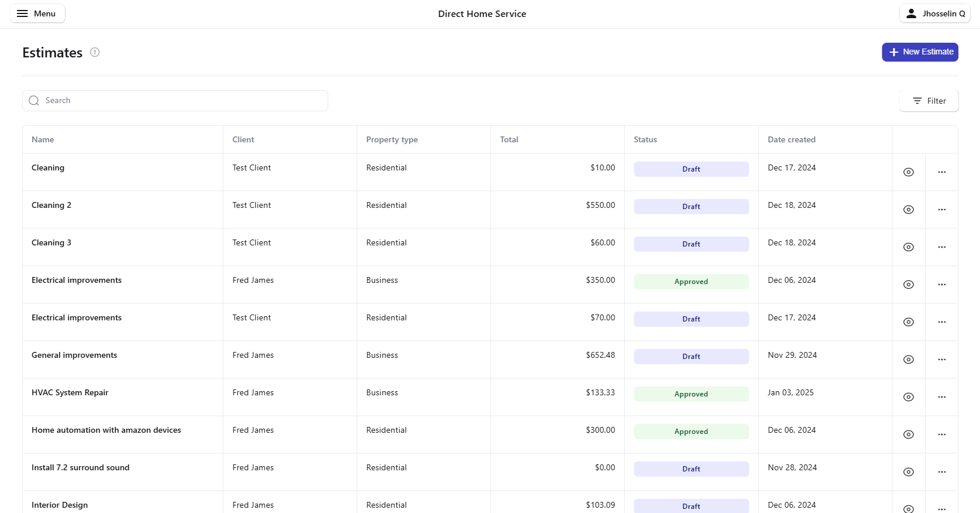Click the Total column header
This screenshot has width=980, height=513.
509,139
